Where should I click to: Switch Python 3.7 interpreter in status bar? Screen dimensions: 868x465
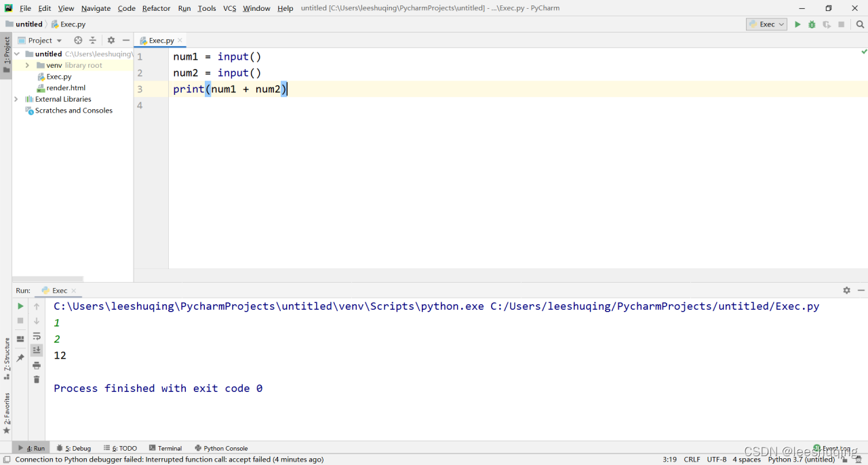pyautogui.click(x=802, y=460)
